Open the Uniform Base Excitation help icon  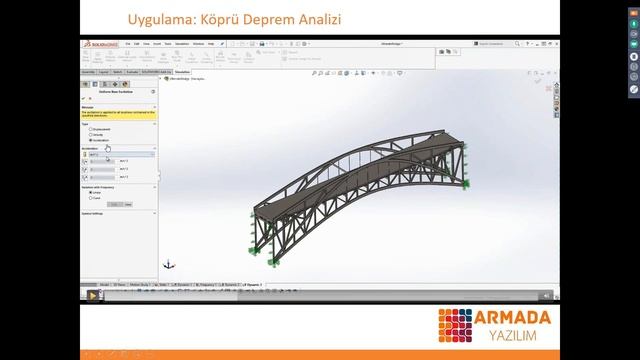(153, 92)
